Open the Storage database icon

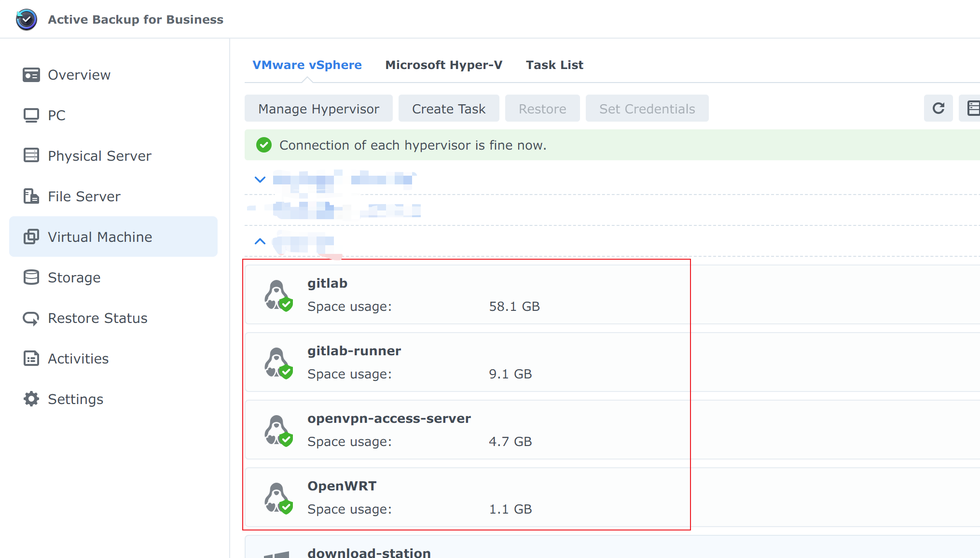click(x=31, y=277)
